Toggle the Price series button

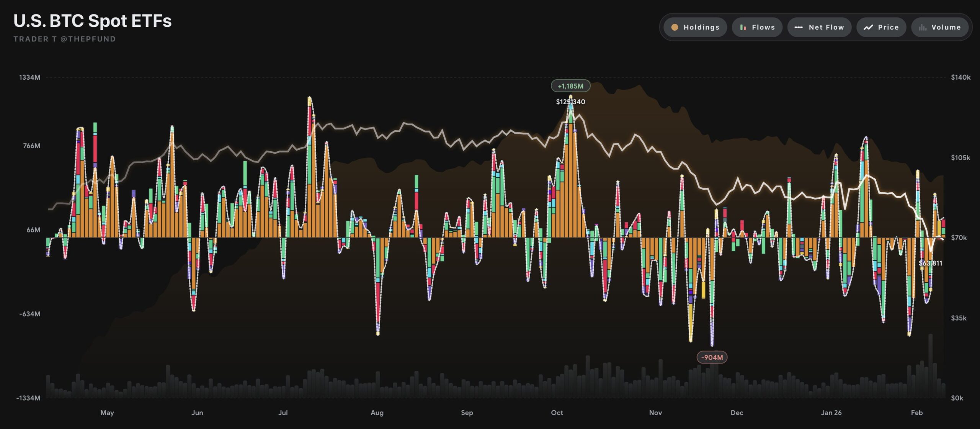(x=881, y=27)
